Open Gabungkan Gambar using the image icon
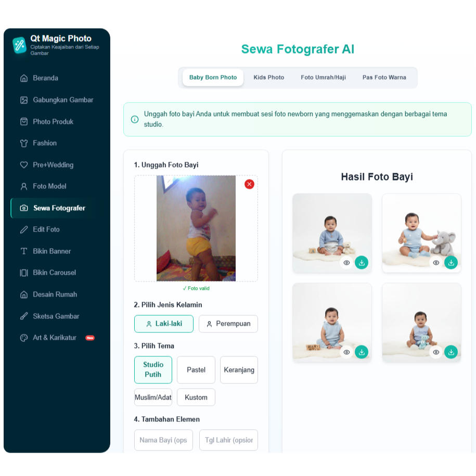The height and width of the screenshot is (476, 476). click(x=24, y=100)
